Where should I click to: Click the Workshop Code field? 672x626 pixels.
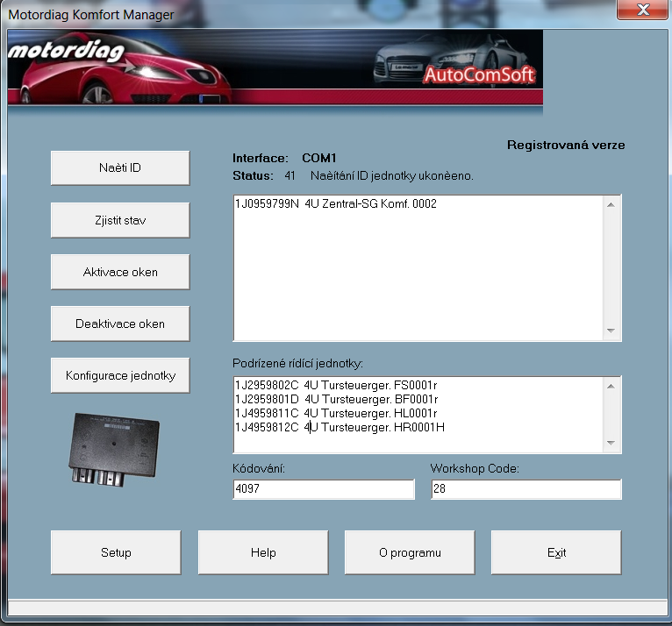pos(525,489)
